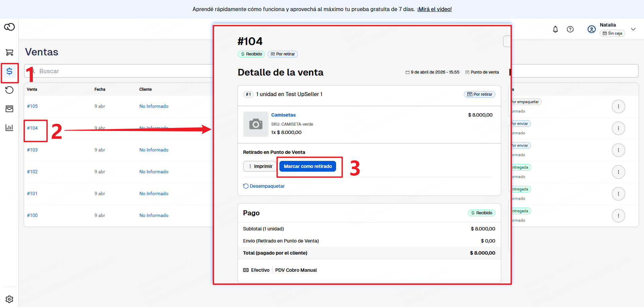Open three-dot menu for sale #105 row
The width and height of the screenshot is (644, 307).
(618, 106)
